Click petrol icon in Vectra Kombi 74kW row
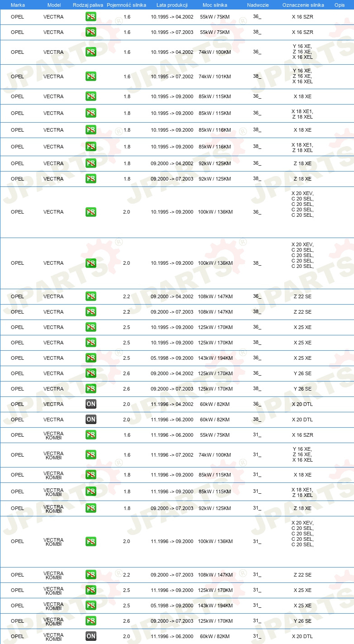The image size is (354, 644). point(91,455)
